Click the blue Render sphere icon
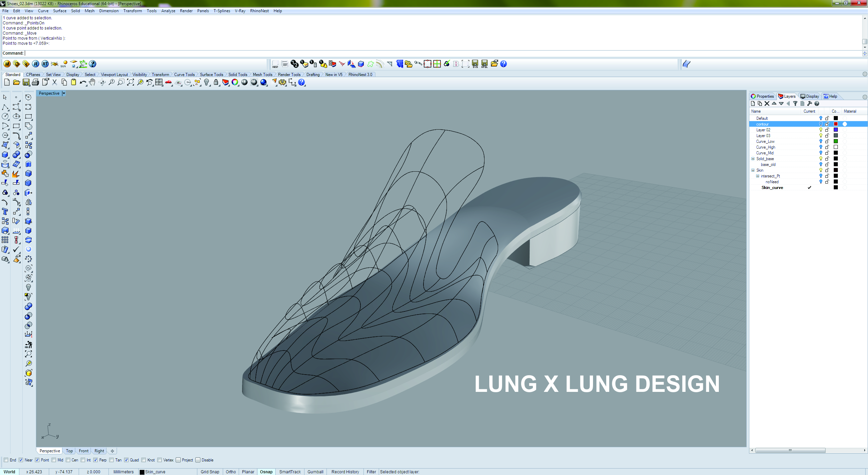 point(263,82)
